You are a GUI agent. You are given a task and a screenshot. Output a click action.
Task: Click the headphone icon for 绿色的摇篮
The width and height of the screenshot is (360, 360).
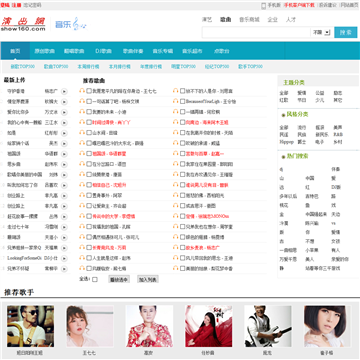click(176, 237)
